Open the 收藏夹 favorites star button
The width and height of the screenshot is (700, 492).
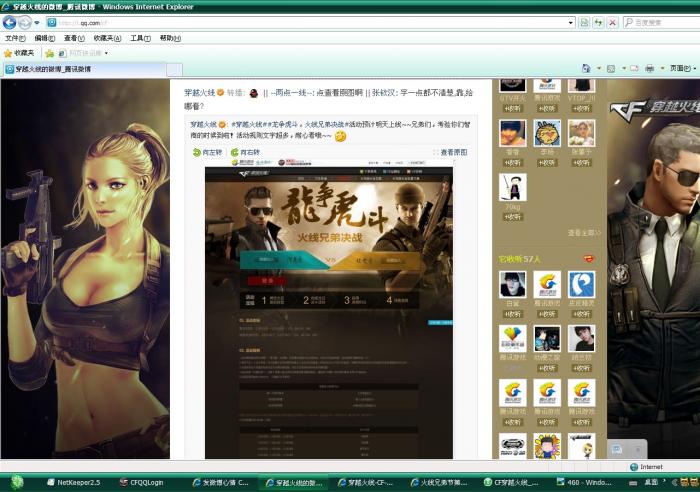[19, 53]
